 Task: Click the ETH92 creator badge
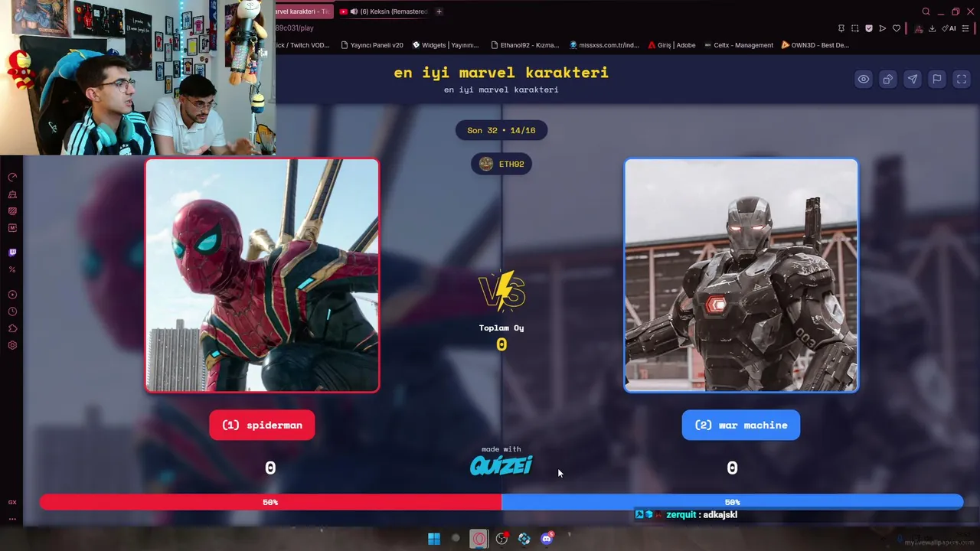(x=501, y=164)
